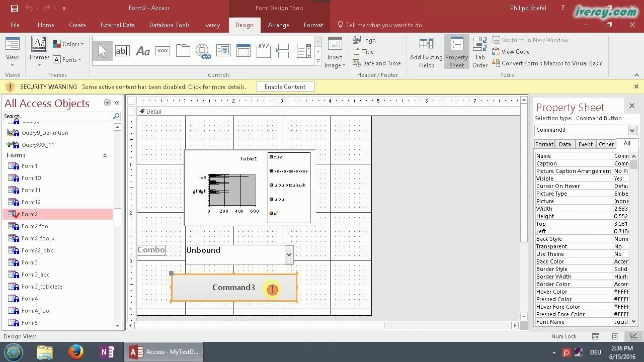
Task: Open the File menu
Action: click(15, 25)
